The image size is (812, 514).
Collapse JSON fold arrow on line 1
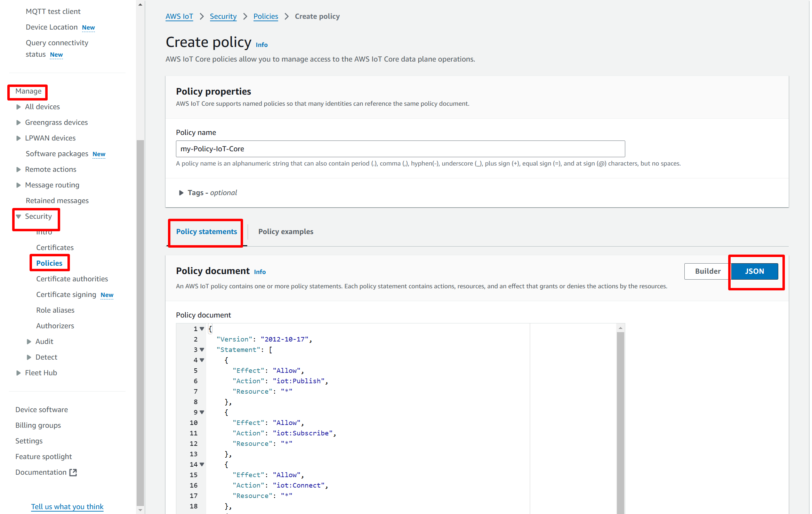(202, 329)
